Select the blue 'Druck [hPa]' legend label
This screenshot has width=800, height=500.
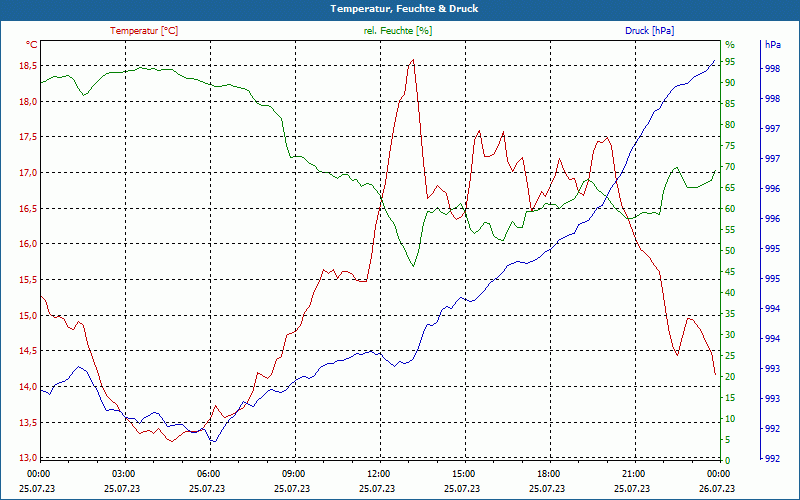point(649,31)
